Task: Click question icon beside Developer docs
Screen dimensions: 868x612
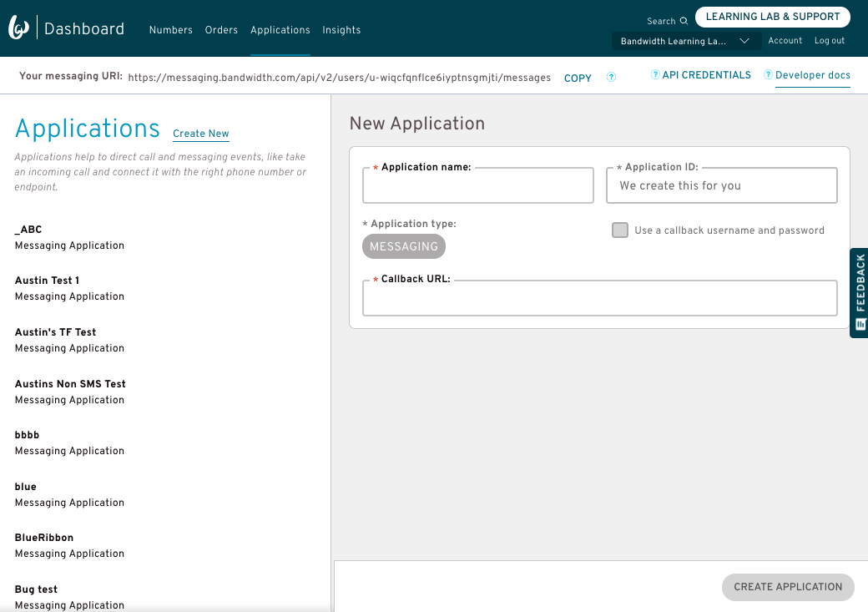Action: [x=768, y=75]
